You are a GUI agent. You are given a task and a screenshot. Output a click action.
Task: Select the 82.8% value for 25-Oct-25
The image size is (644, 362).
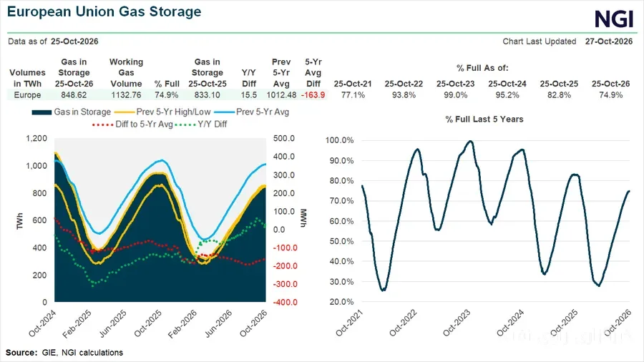[x=559, y=95]
